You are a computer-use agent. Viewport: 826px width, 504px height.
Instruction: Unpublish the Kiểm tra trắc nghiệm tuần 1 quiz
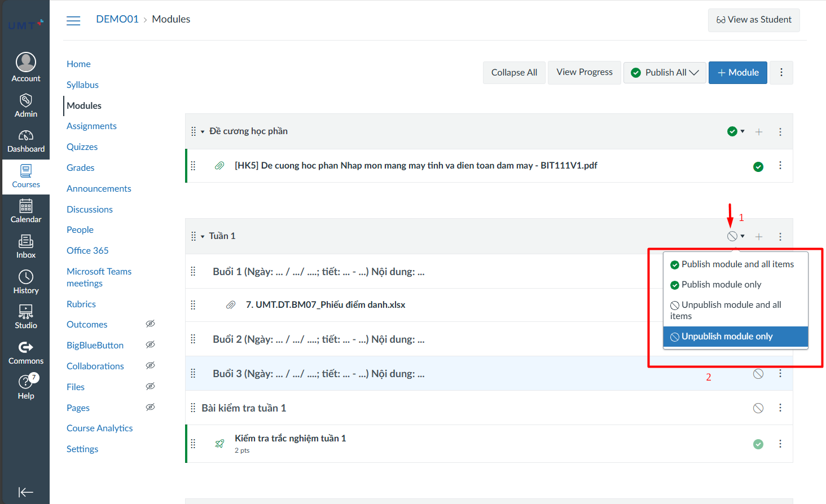click(x=758, y=444)
